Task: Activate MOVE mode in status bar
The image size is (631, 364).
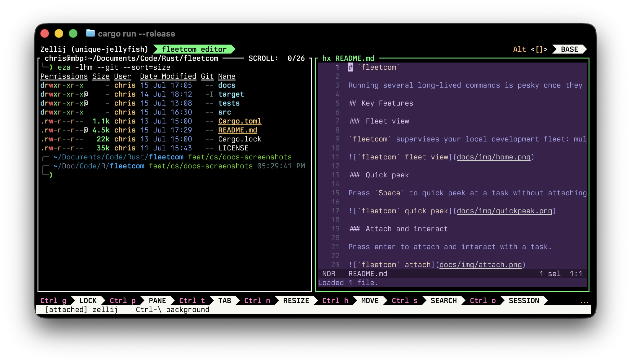Action: pyautogui.click(x=370, y=301)
